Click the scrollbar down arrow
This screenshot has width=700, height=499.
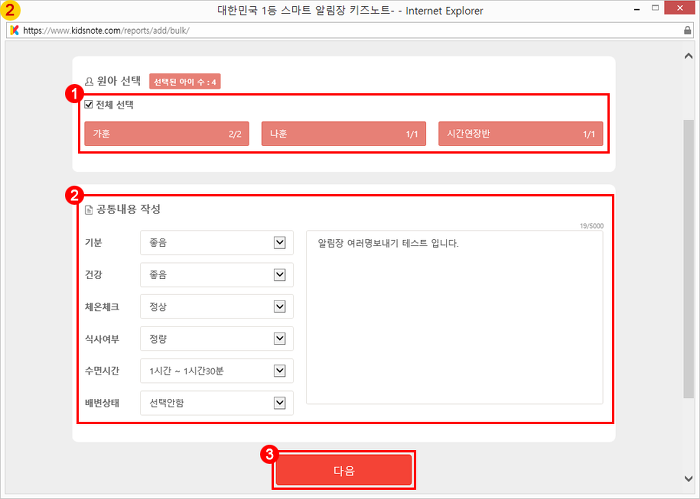(x=688, y=478)
